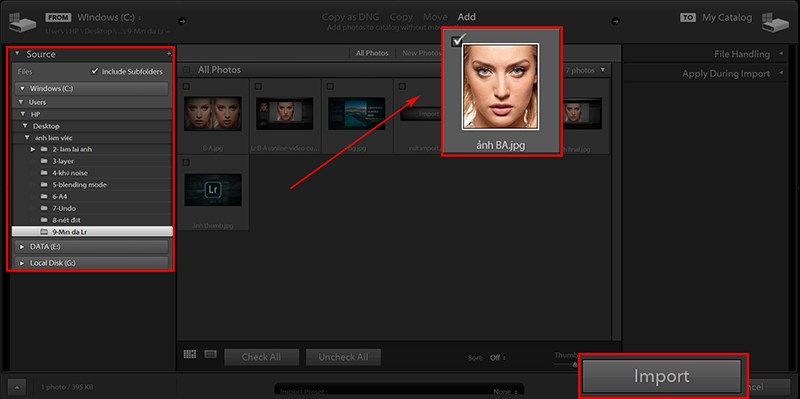Collapse the Users folder triangle
Screen dimensions: 800x399
click(x=21, y=102)
